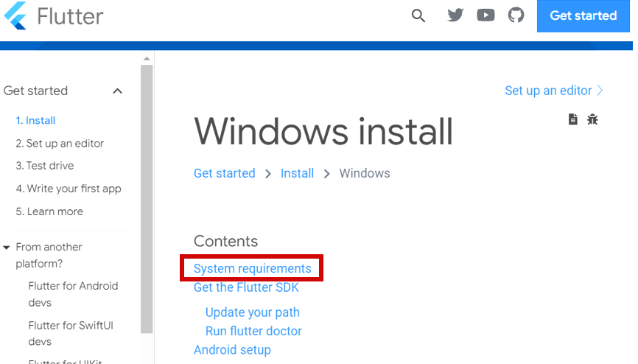This screenshot has width=638, height=364.
Task: Open Flutter for Android devs
Action: [x=73, y=294]
